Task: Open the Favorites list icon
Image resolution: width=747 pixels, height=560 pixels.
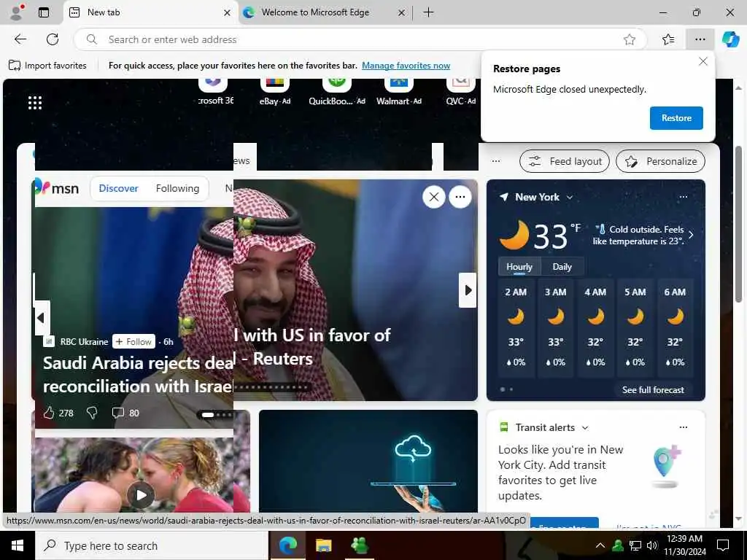Action: 668,39
